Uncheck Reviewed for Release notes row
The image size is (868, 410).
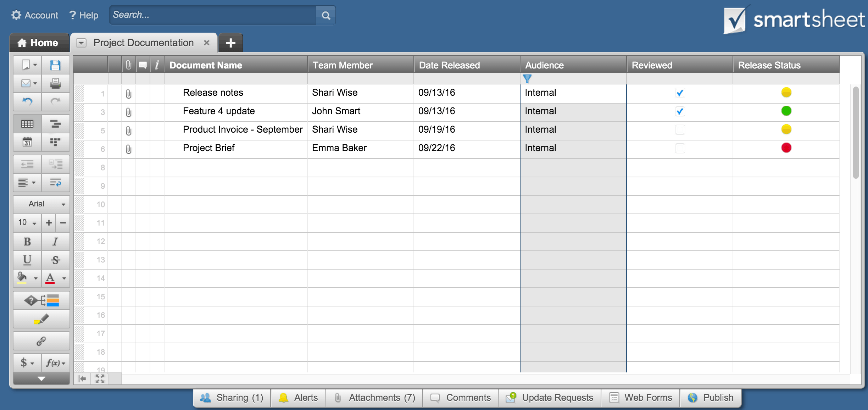(x=679, y=93)
